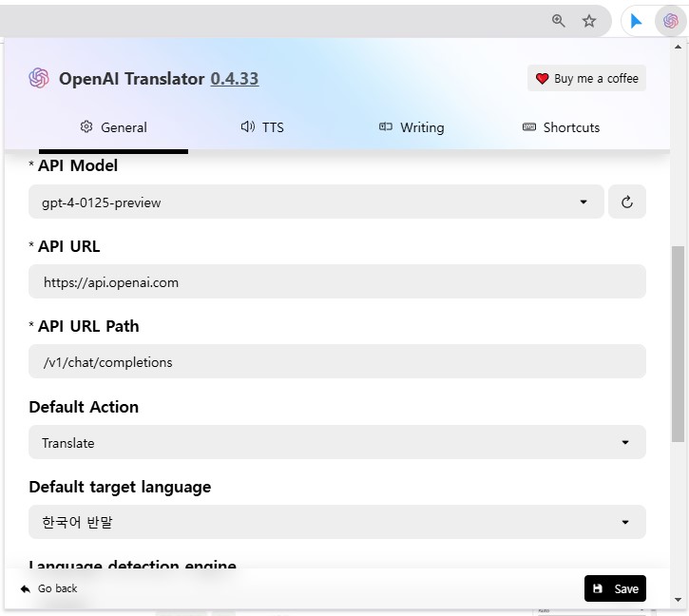This screenshot has height=616, width=689.
Task: Expand the API Model dropdown
Action: (316, 202)
